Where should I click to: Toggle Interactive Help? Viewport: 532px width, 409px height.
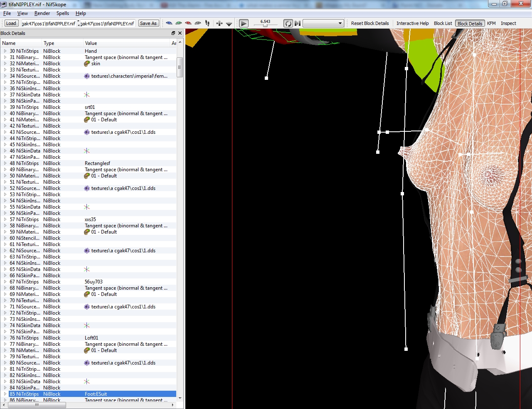click(412, 23)
